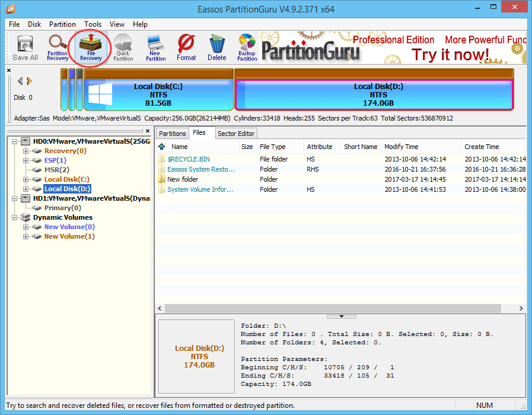The image size is (532, 415).
Task: Open the Backup Partition tool
Action: 247,47
